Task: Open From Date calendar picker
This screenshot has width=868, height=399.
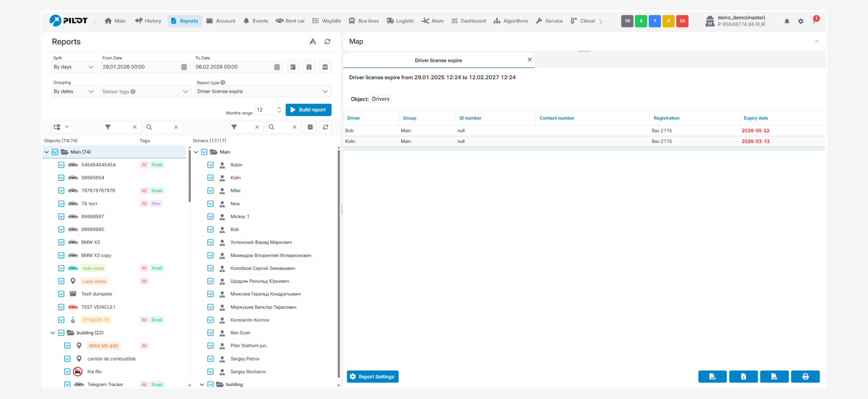Action: click(x=184, y=67)
